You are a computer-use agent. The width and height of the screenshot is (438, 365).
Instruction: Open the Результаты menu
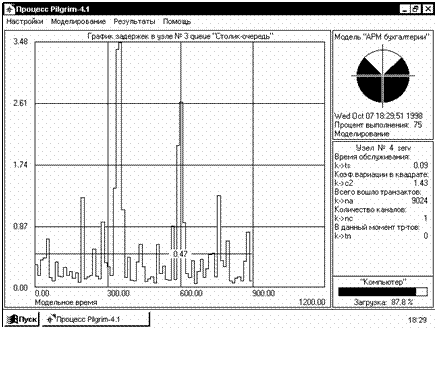pos(134,22)
